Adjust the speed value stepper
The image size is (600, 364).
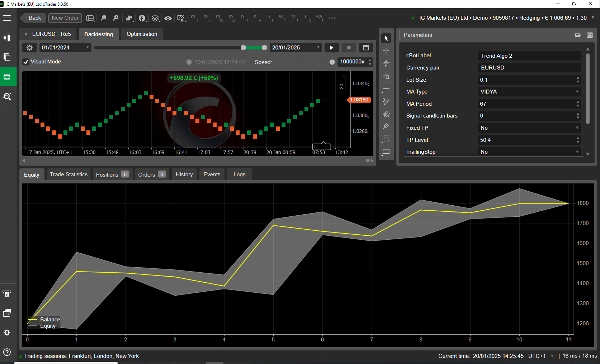[x=370, y=62]
